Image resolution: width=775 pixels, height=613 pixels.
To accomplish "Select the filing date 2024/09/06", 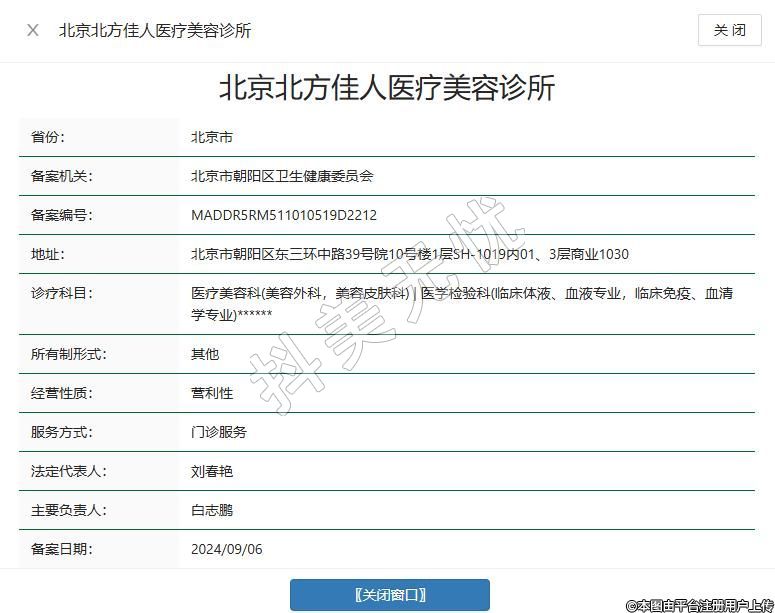I will click(x=227, y=549).
